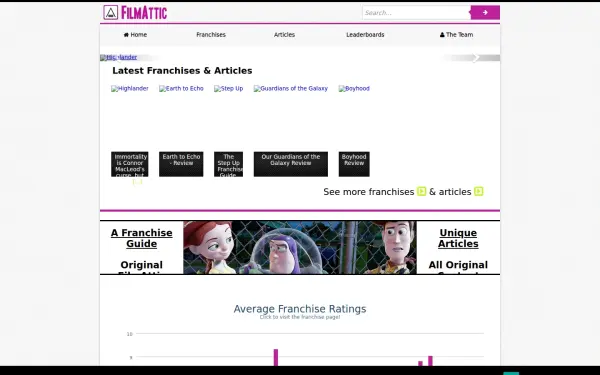The image size is (600, 375).
Task: Submit search with the arrow button
Action: pos(485,13)
